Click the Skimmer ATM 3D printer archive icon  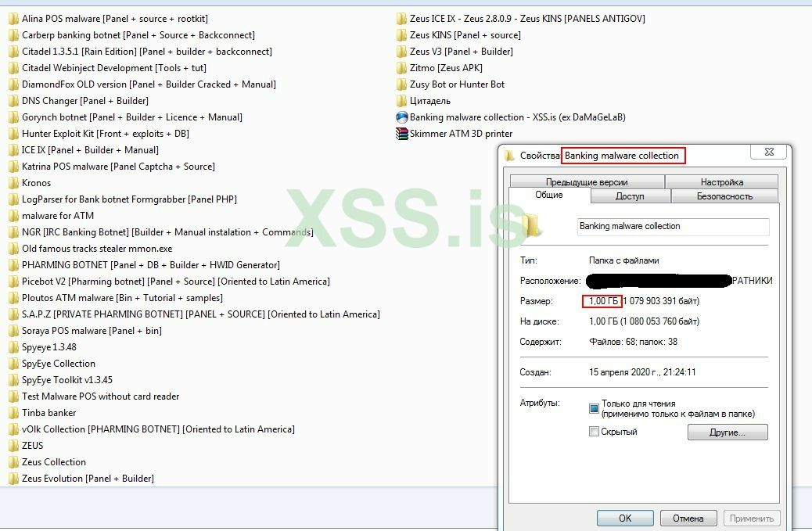tap(402, 134)
